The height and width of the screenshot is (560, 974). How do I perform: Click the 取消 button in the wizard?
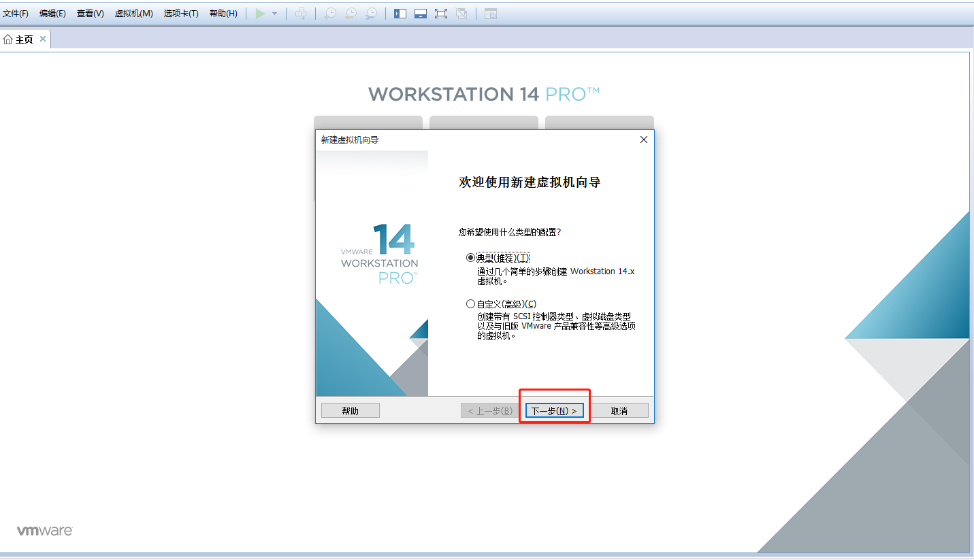[x=619, y=411]
